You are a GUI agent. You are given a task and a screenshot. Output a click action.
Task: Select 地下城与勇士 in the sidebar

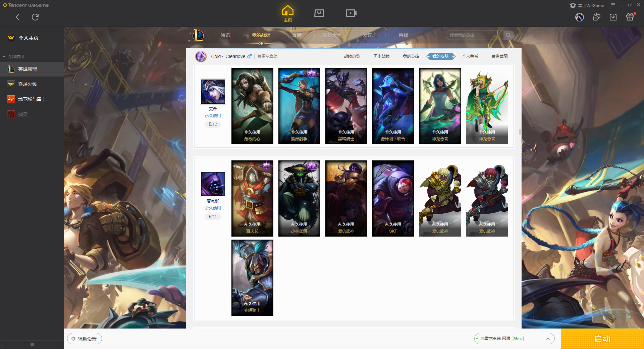point(32,99)
